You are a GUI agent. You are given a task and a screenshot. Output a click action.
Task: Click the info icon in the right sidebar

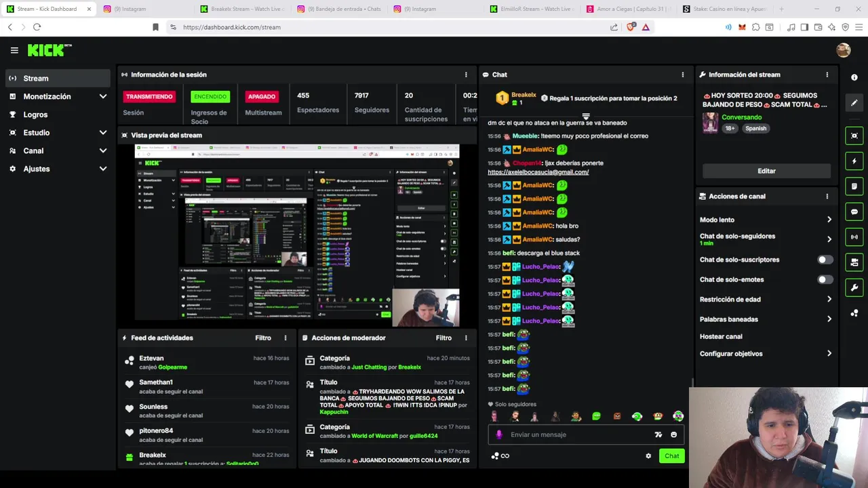(x=854, y=77)
